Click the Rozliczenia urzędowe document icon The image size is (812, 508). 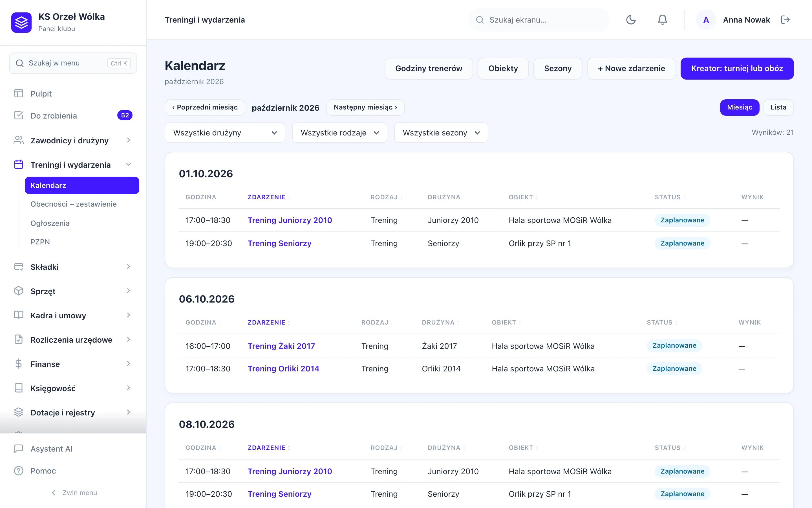click(19, 339)
